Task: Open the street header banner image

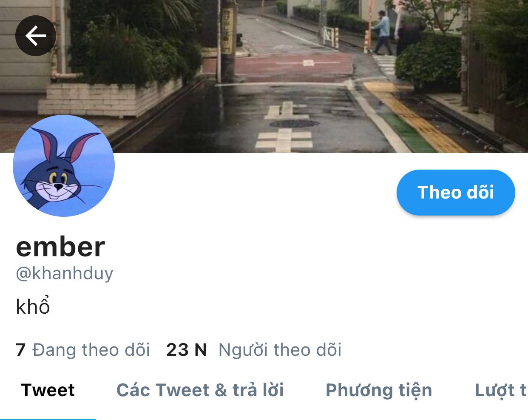Action: tap(264, 77)
